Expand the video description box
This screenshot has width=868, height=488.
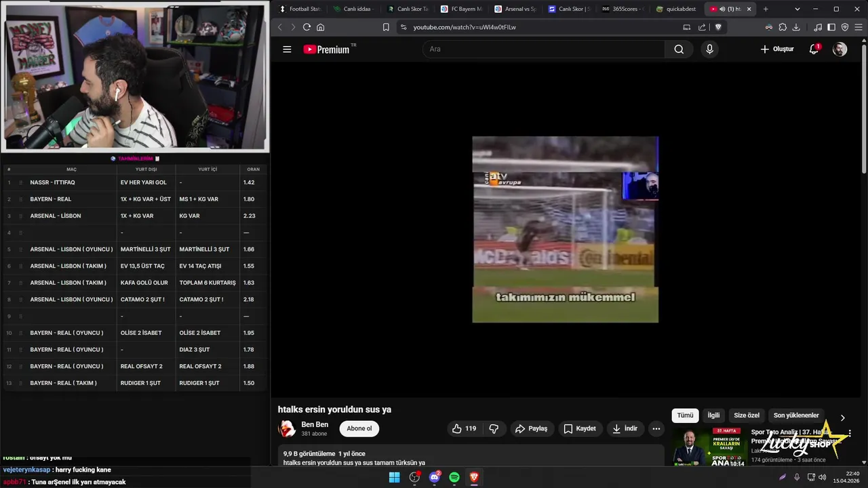471,456
